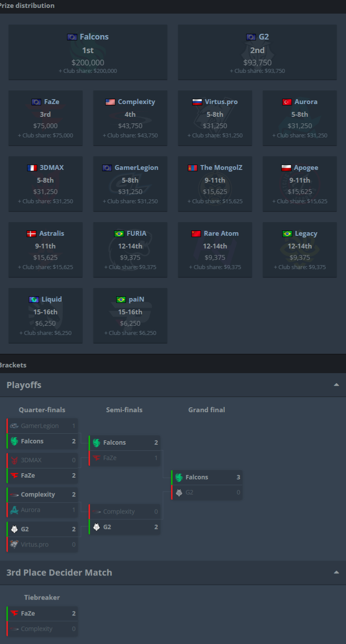The width and height of the screenshot is (346, 644).
Task: Open tiebreaker match via Complexity row
Action: [x=42, y=629]
